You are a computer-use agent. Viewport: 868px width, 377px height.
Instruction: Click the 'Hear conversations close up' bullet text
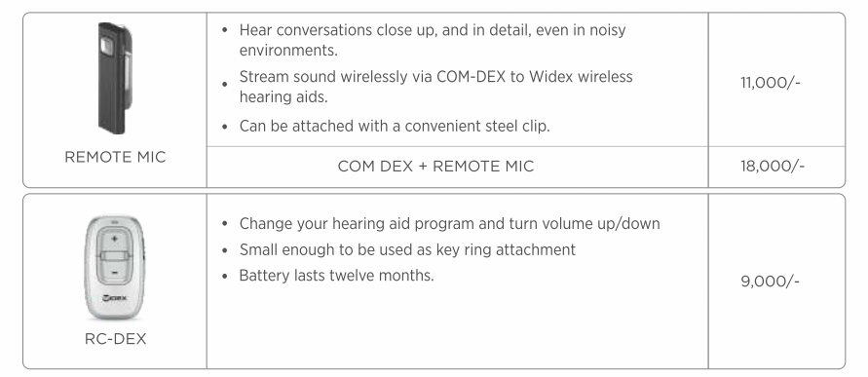click(x=433, y=40)
